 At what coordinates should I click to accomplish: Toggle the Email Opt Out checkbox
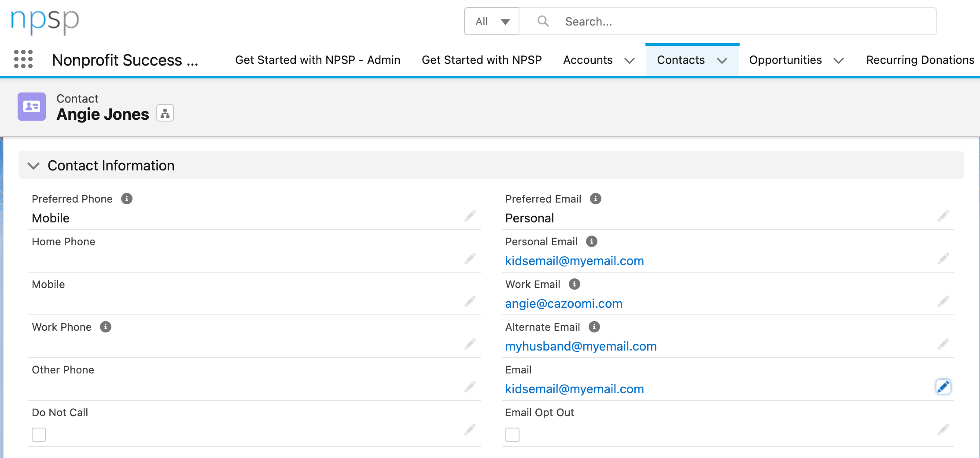coord(512,434)
